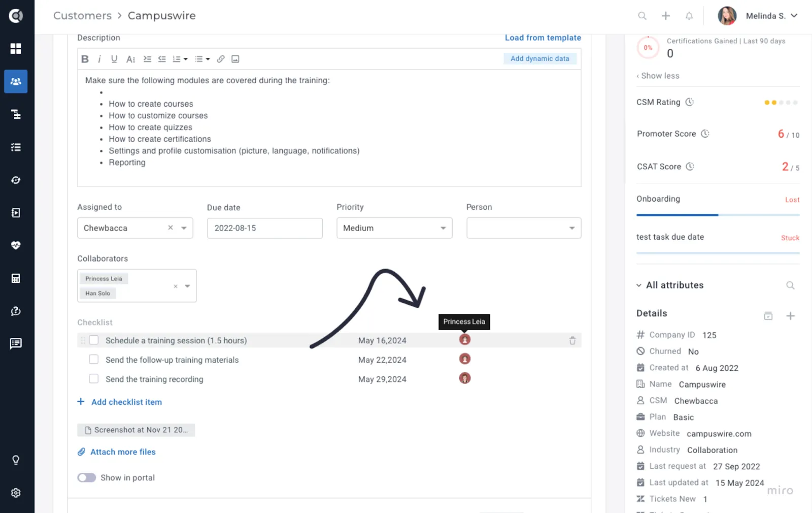Collapse the All attributes section
The height and width of the screenshot is (513, 812).
[639, 285]
